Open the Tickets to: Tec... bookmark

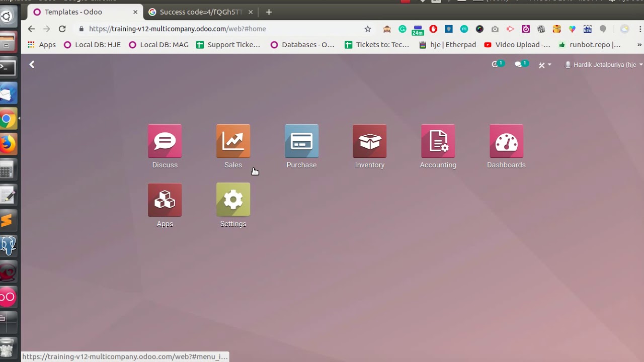point(377,45)
